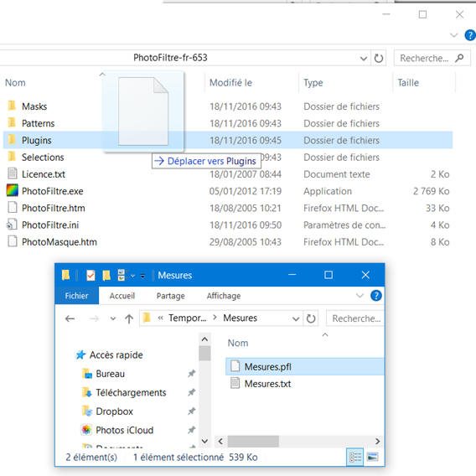This screenshot has width=476, height=476.
Task: Select the PhotoFiltre.htm file icon
Action: coord(12,208)
